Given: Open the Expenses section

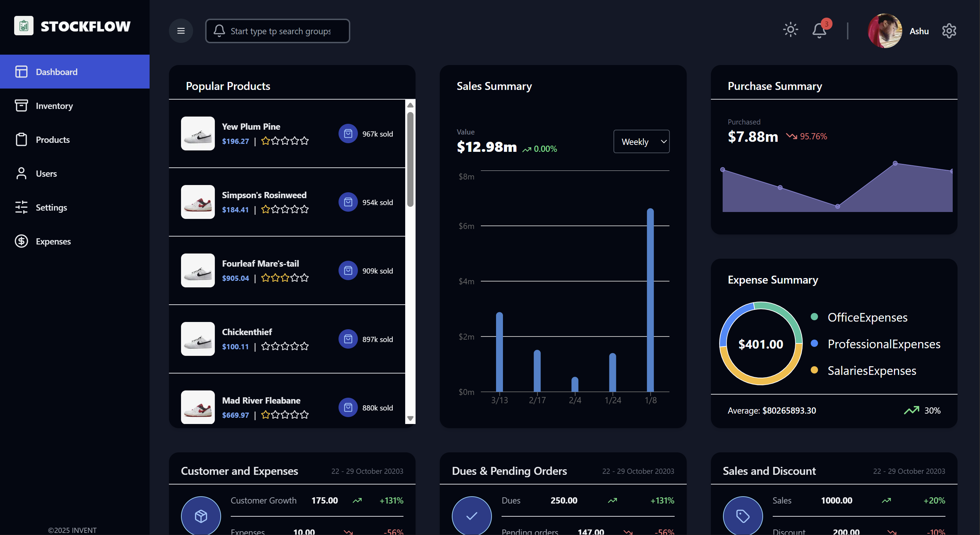Looking at the screenshot, I should pos(53,241).
